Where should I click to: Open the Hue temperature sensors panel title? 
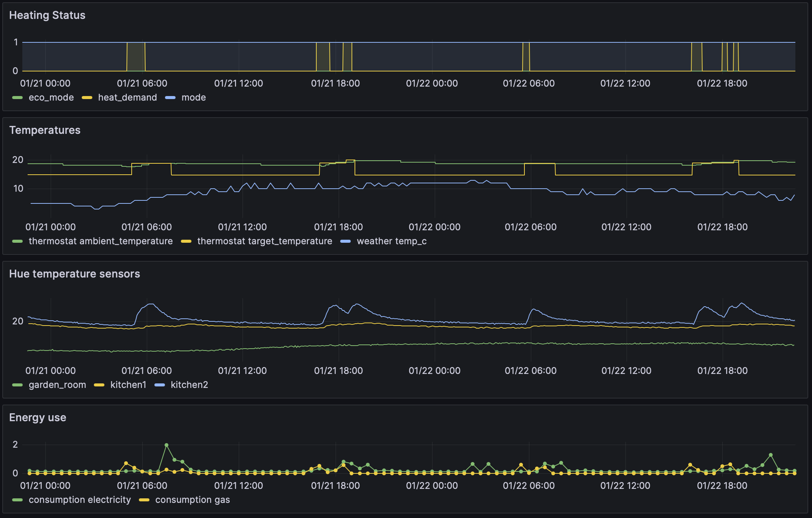pyautogui.click(x=75, y=274)
